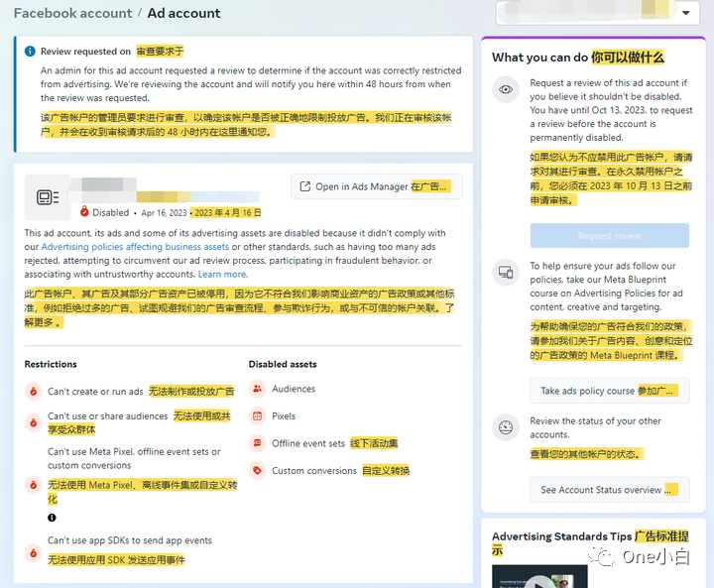Click the ad account newspaper icon
Image resolution: width=714 pixels, height=588 pixels.
(x=48, y=197)
